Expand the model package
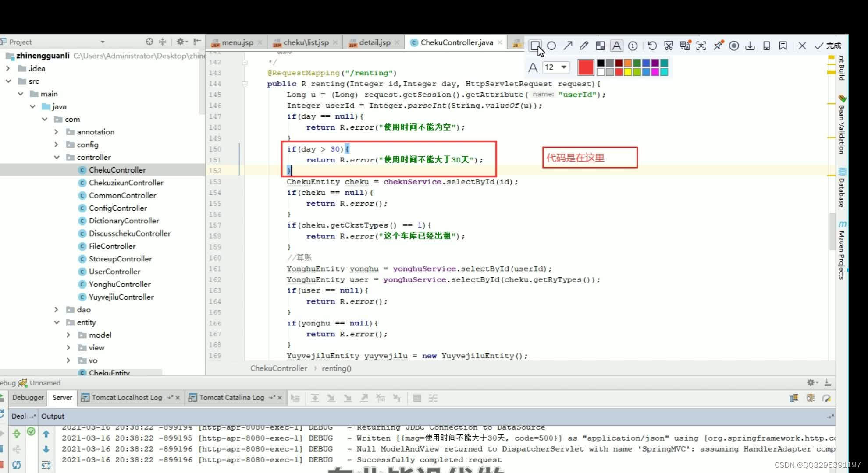 coord(68,335)
